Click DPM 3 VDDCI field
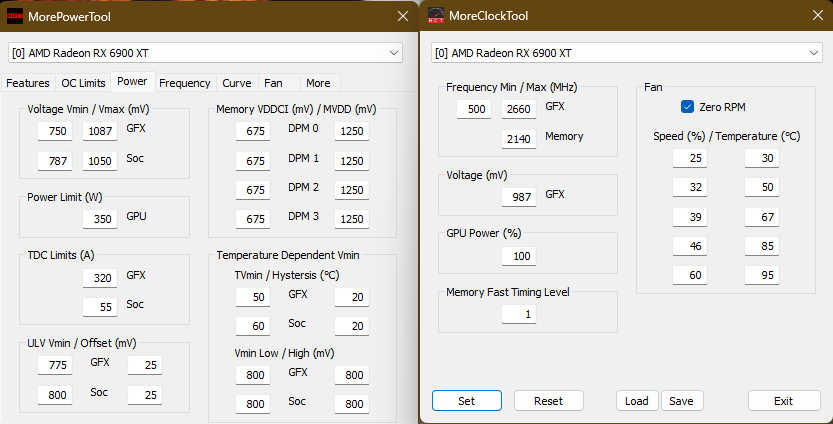Image resolution: width=833 pixels, height=424 pixels. 253,219
